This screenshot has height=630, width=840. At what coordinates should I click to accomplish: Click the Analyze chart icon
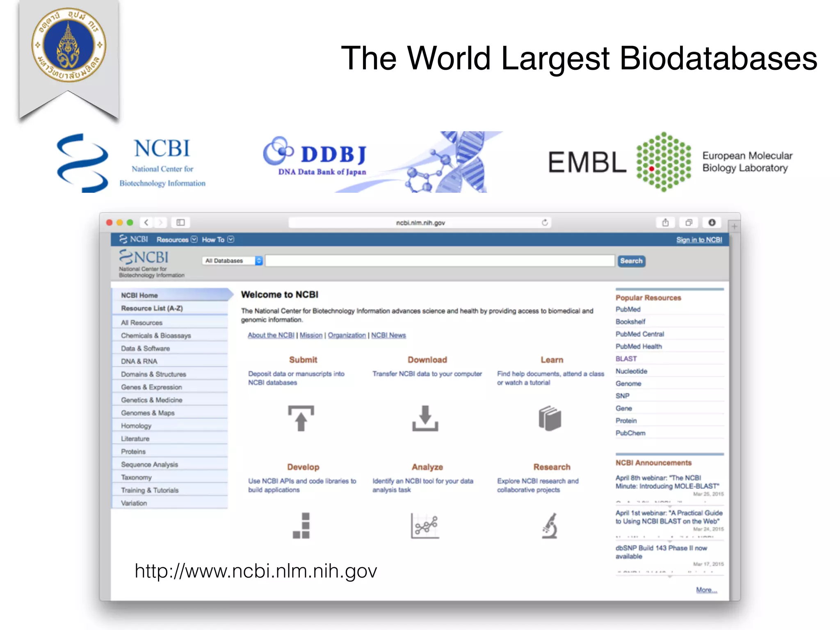425,525
